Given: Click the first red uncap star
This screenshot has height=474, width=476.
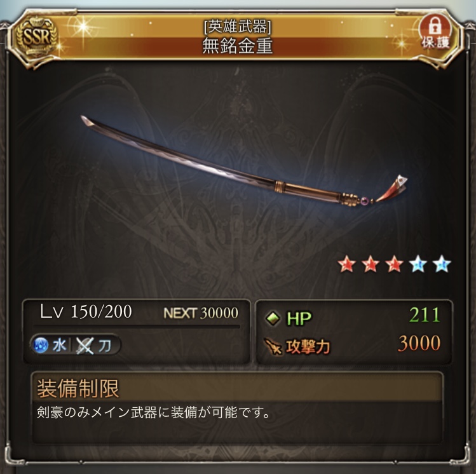Looking at the screenshot, I should pyautogui.click(x=347, y=264).
